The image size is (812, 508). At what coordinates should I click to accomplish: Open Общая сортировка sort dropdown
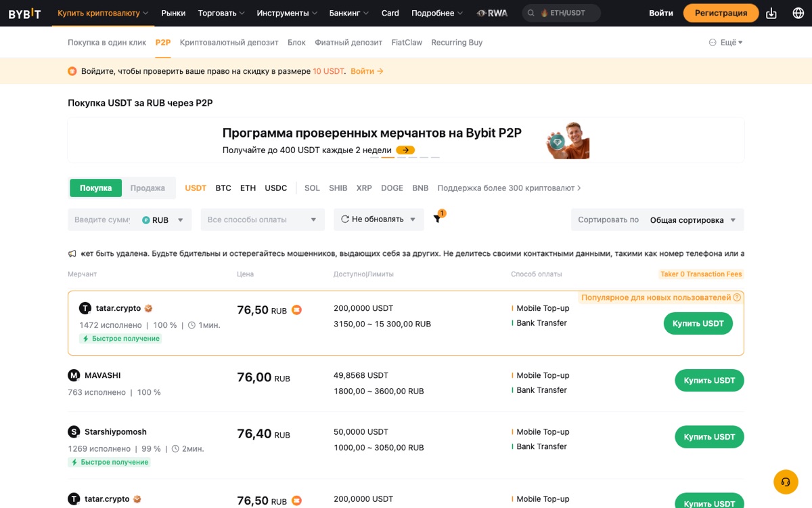(x=692, y=220)
